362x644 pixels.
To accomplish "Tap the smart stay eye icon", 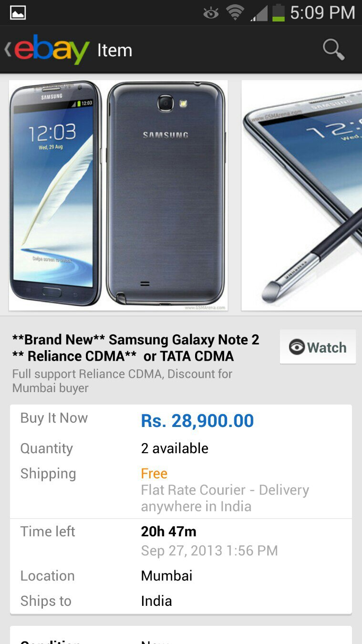I will pos(210,12).
